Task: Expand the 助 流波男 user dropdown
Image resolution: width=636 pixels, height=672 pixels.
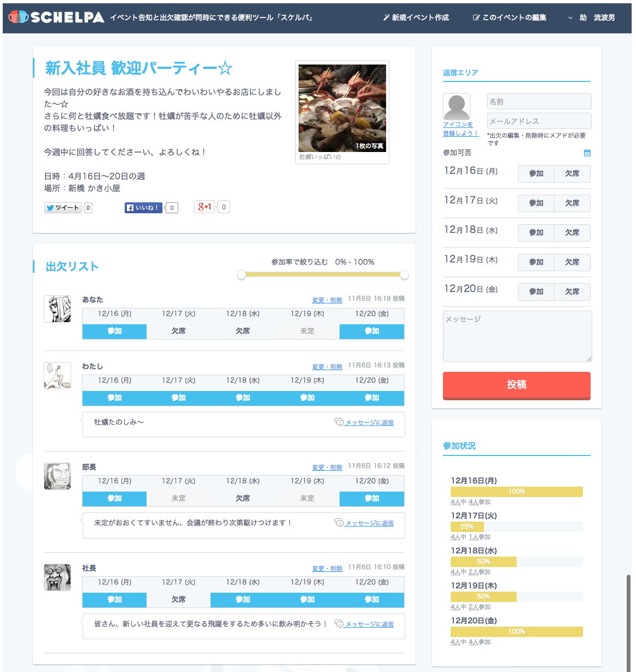Action: pyautogui.click(x=592, y=17)
